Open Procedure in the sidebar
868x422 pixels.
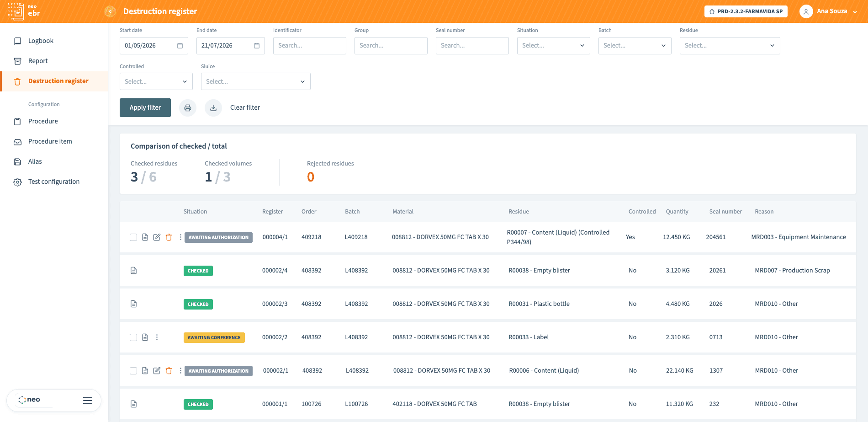point(54,121)
